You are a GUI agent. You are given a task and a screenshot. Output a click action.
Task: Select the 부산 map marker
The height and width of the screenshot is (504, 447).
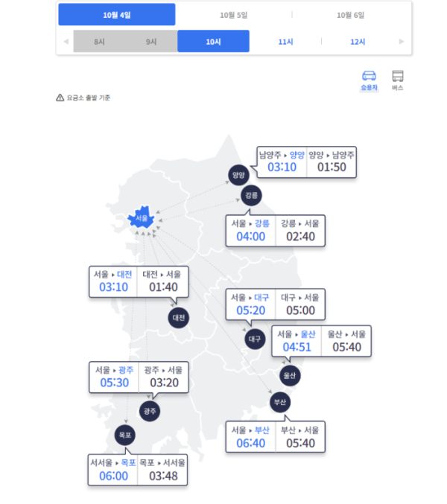(x=280, y=402)
